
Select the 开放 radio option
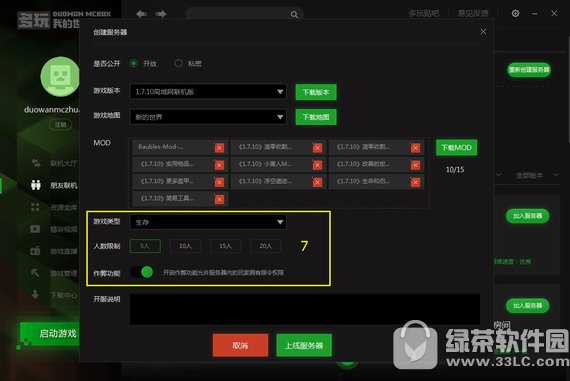pos(134,63)
